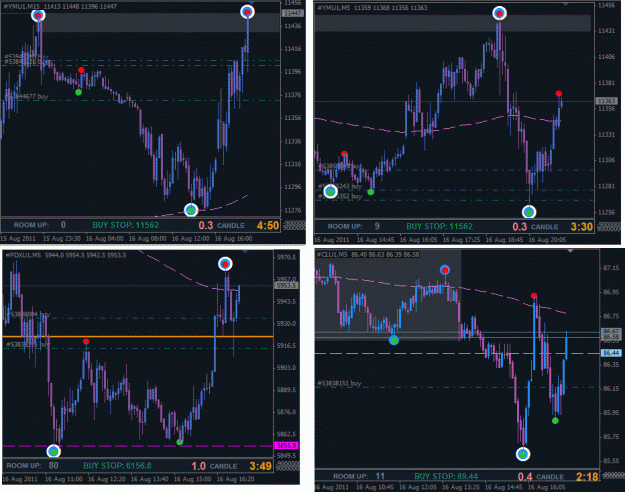Screen dimensions: 625x492
Task: Click the 2:18 candle countdown timer
Action: click(587, 476)
